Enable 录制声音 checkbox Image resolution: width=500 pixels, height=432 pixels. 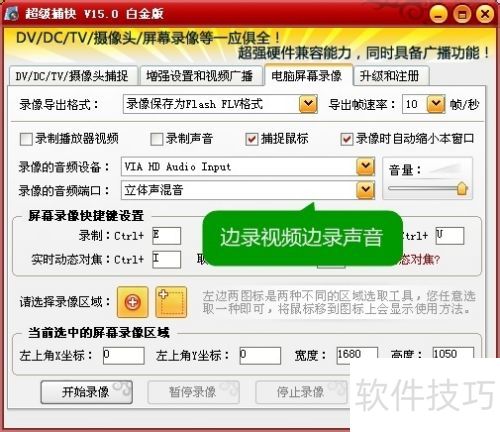[x=157, y=139]
